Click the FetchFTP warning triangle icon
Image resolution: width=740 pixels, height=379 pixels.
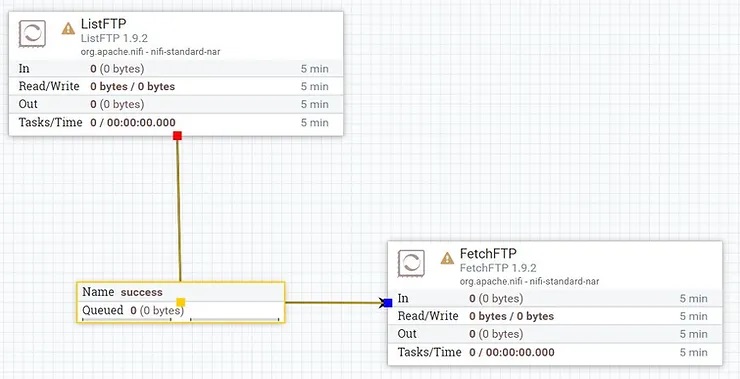[447, 258]
